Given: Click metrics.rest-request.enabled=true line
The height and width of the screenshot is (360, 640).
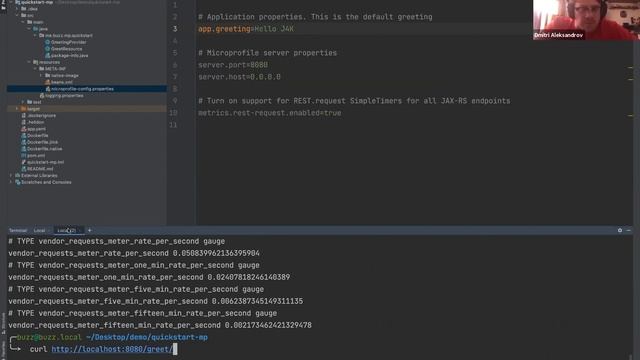Looking at the screenshot, I should (269, 113).
